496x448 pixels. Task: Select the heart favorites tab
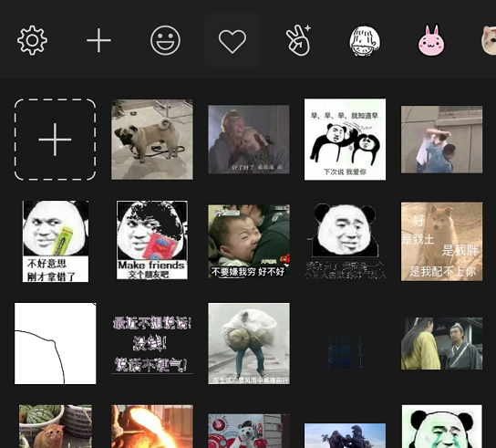point(232,40)
